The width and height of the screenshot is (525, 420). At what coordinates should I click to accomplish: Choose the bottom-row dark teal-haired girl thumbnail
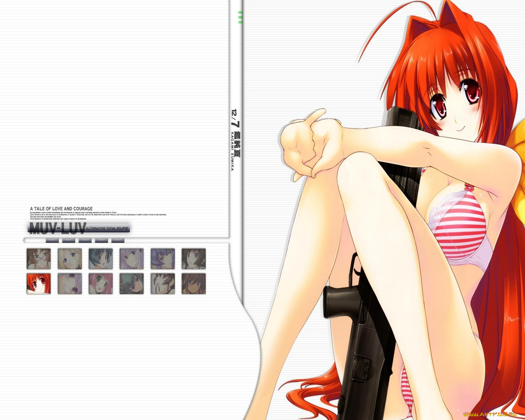click(x=132, y=284)
